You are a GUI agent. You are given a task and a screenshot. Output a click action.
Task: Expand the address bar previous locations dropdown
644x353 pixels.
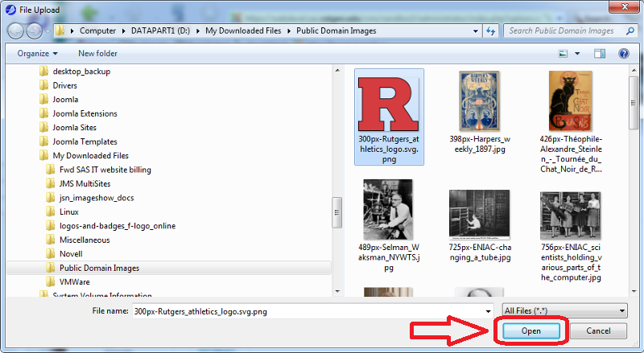476,31
